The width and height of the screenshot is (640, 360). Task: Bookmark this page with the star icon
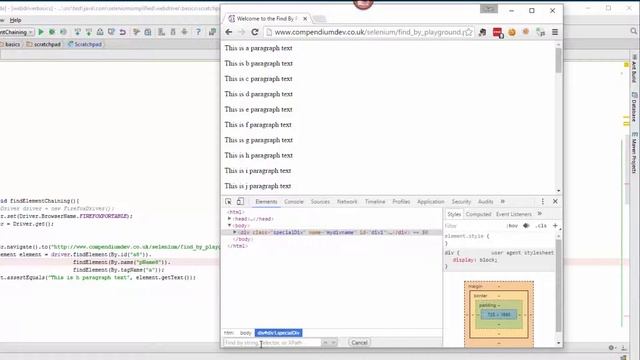click(x=469, y=32)
